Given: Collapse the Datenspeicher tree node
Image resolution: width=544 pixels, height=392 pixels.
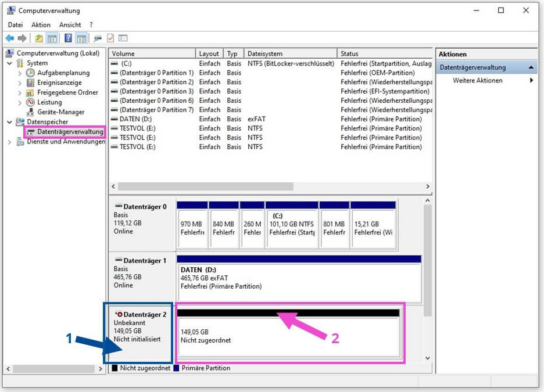Looking at the screenshot, I should [10, 122].
